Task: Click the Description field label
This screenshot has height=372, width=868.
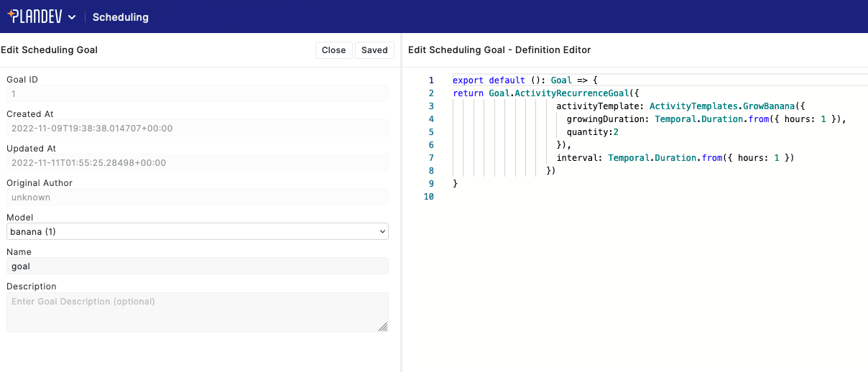Action: coord(32,287)
